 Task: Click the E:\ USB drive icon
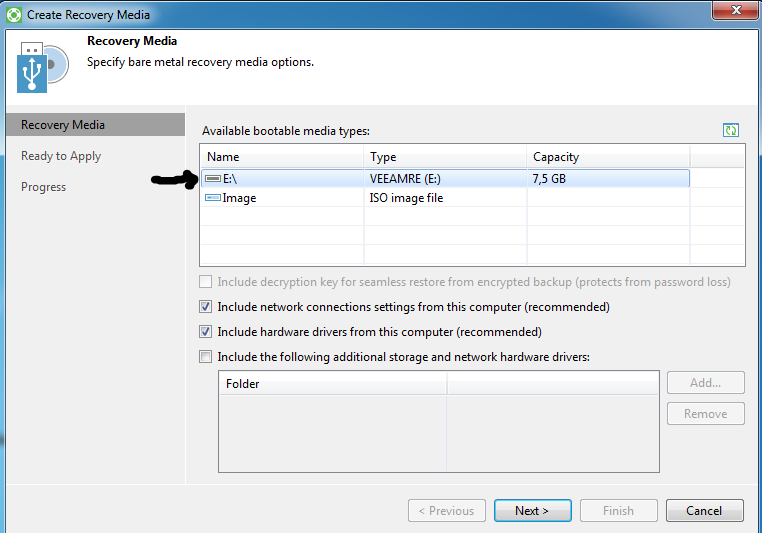coord(212,179)
